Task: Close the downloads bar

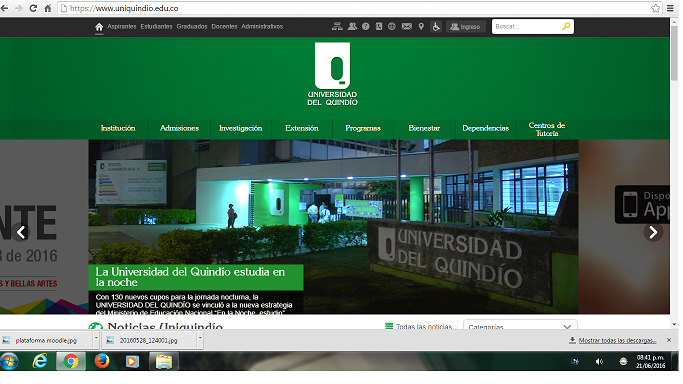Action: point(669,340)
